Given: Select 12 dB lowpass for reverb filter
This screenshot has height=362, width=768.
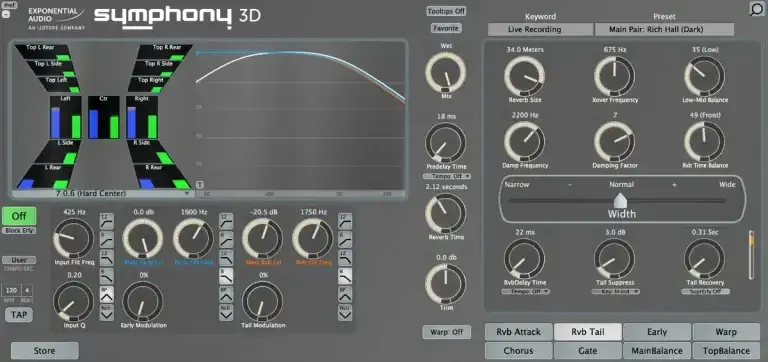Looking at the screenshot, I should [345, 258].
